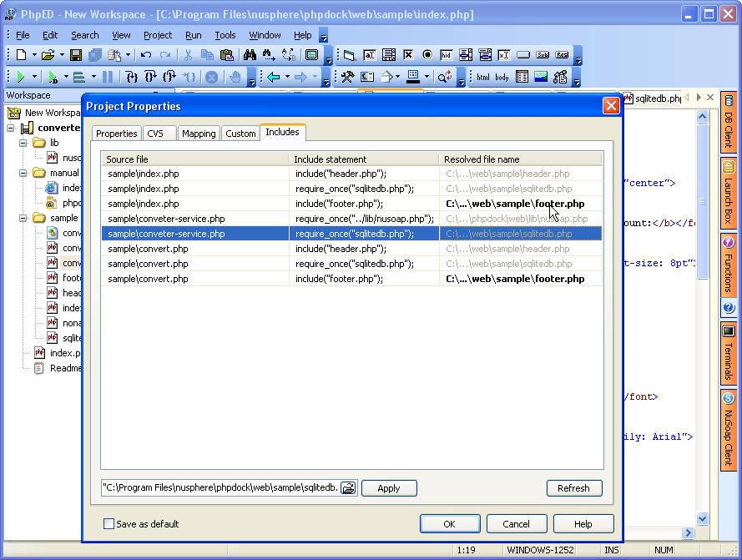
Task: Open the Terminals side panel
Action: 729,354
